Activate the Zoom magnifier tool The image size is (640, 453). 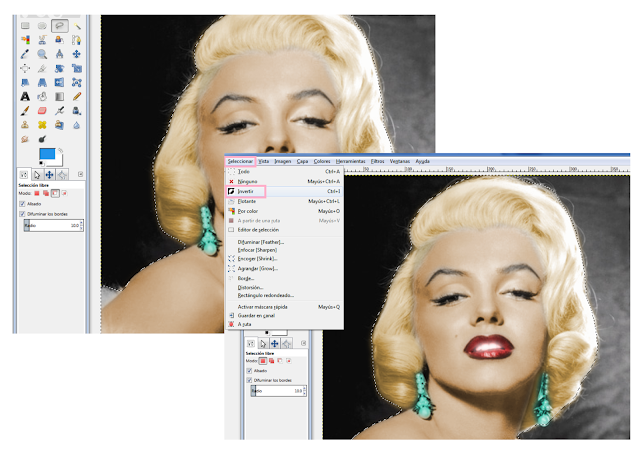(42, 54)
